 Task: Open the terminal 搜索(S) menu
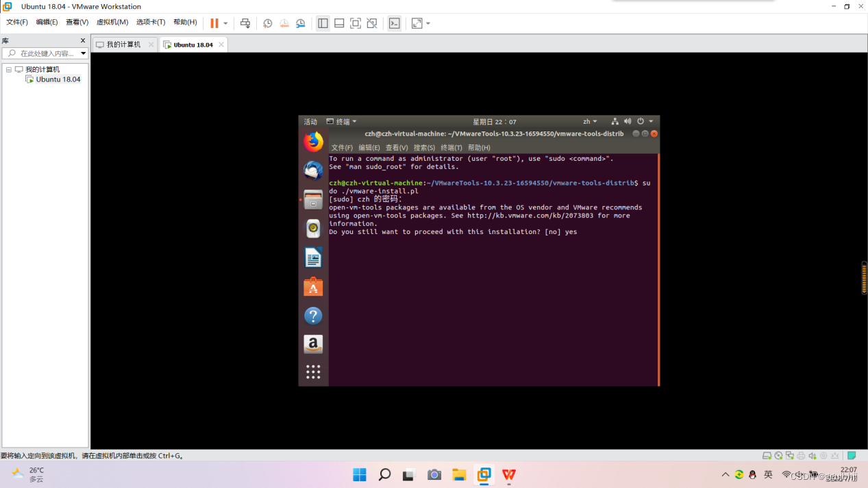tap(424, 148)
